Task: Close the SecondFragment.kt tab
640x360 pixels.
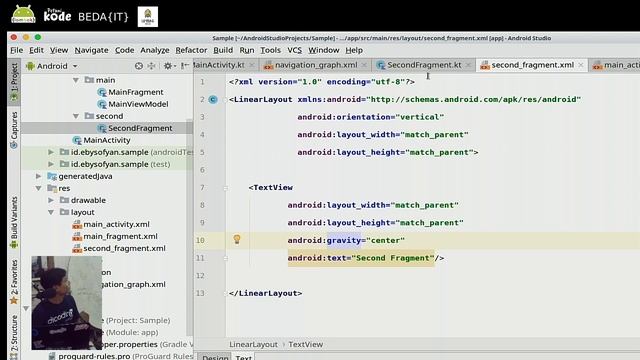Action: pyautogui.click(x=468, y=65)
